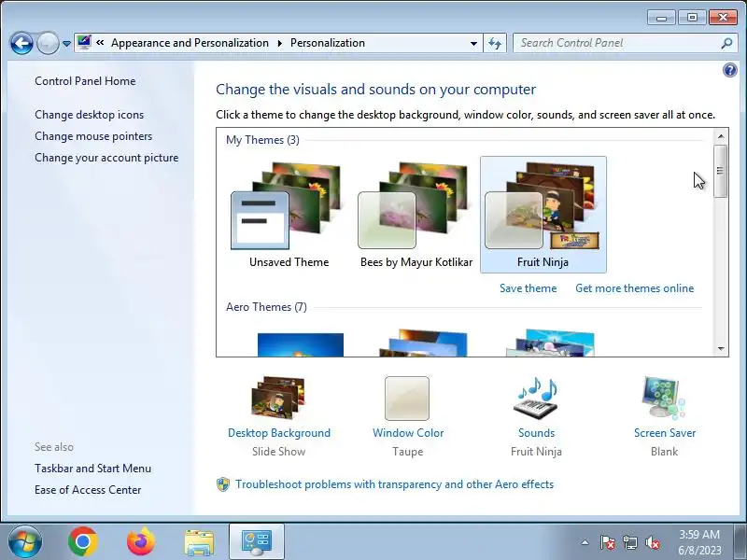Expand the arrow between breadcrumb items

click(279, 43)
